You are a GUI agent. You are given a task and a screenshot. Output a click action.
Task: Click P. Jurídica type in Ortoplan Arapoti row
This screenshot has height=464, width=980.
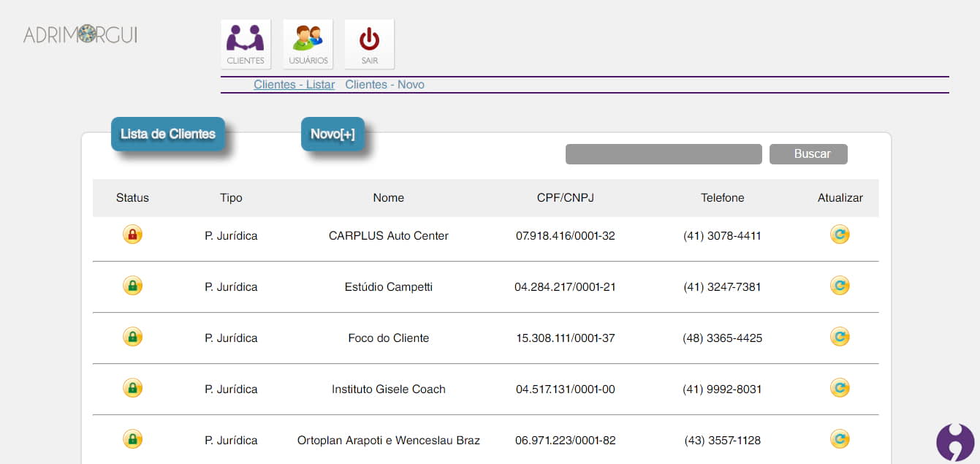(x=231, y=441)
